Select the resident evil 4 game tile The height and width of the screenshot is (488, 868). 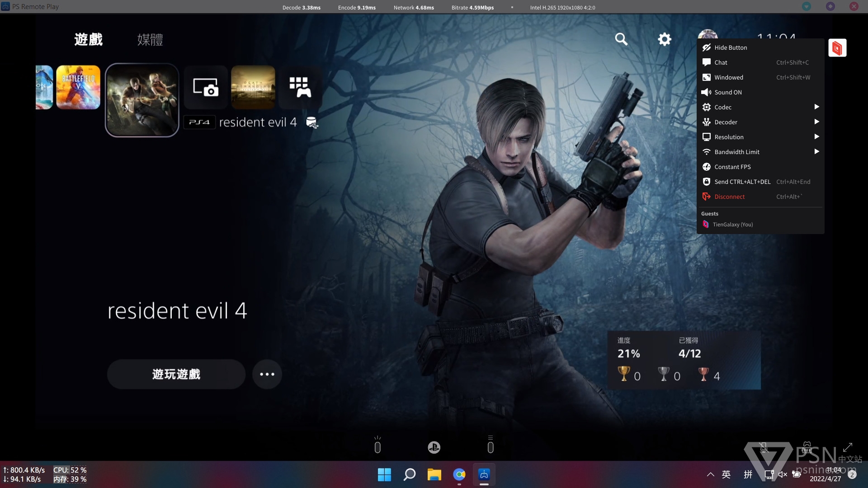pos(142,100)
